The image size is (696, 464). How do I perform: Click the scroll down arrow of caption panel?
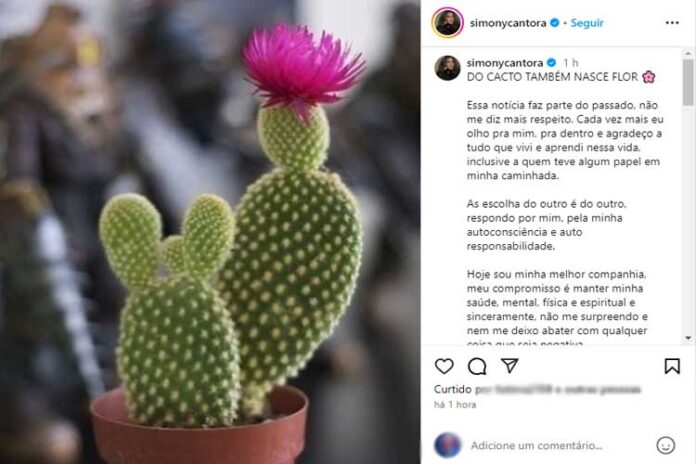688,338
